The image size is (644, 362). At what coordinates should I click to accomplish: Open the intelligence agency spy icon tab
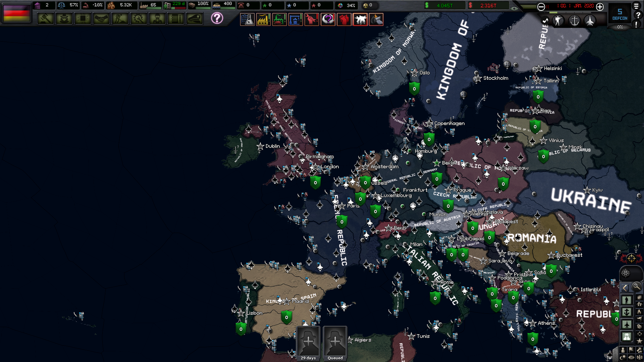[64, 19]
